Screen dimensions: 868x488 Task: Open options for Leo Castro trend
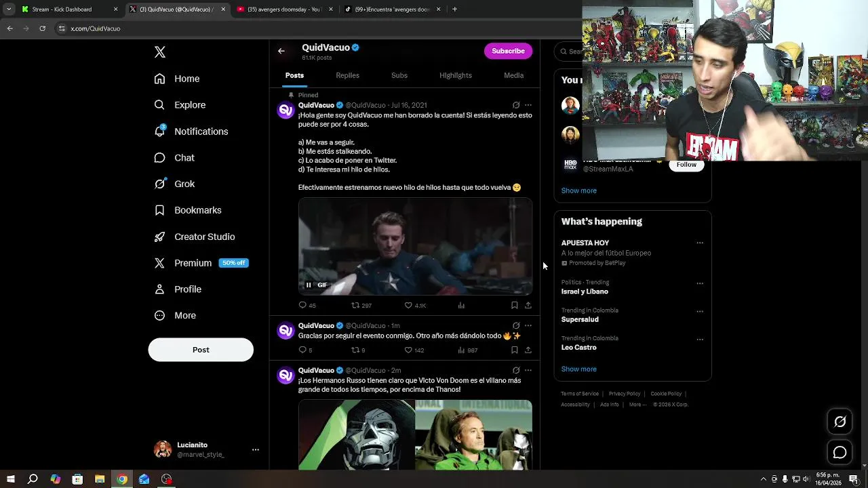click(700, 340)
